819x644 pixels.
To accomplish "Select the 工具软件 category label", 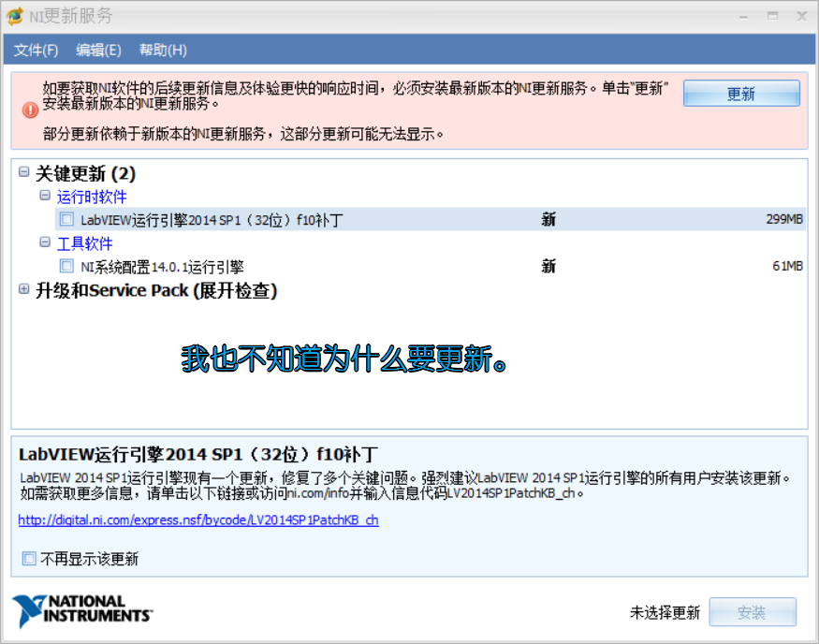I will (84, 243).
